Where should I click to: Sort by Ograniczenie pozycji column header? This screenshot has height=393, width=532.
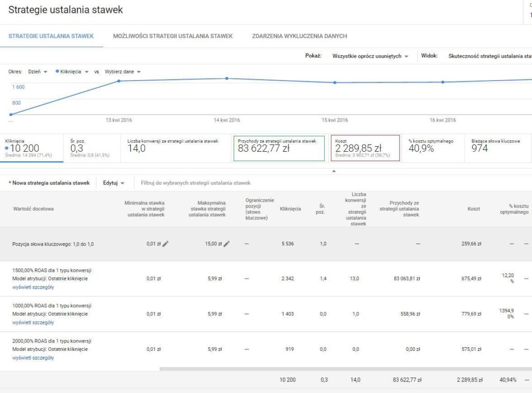pos(260,209)
